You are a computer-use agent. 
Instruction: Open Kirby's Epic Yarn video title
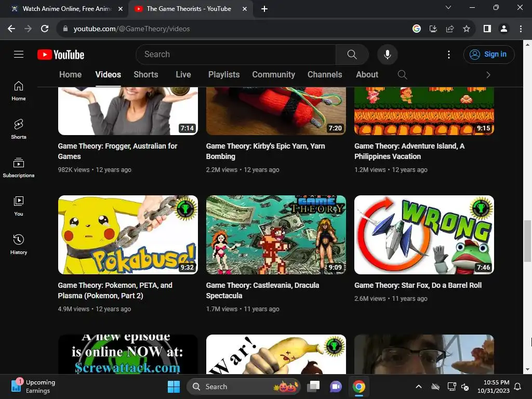265,151
